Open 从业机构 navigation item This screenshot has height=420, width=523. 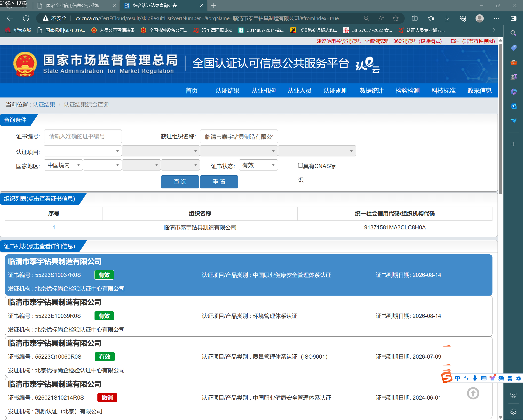[x=263, y=90]
